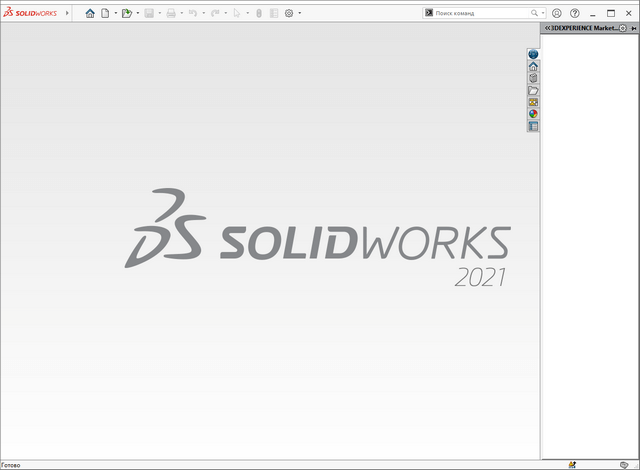The image size is (640, 470).
Task: Open the View Palette tab icon
Action: click(533, 102)
